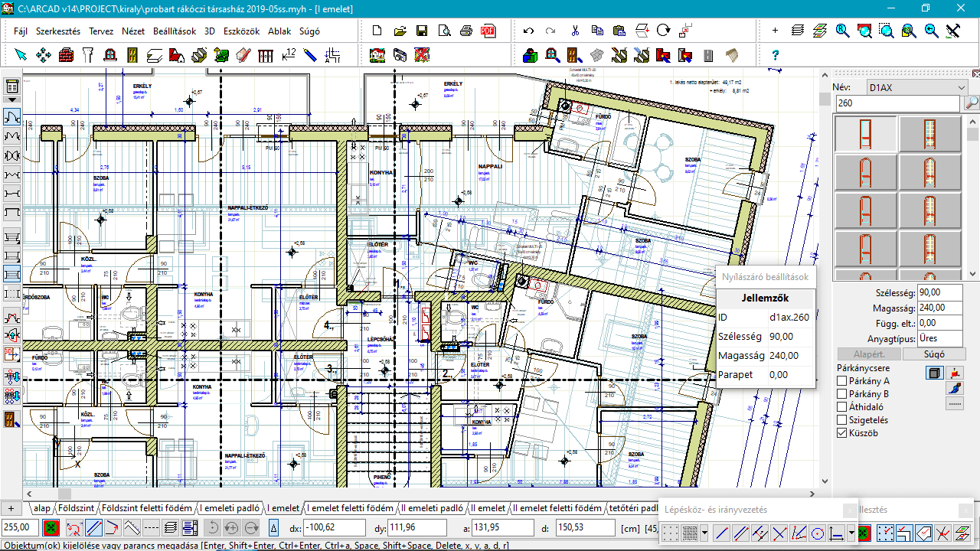Pick the yellow door tool
Image resolution: width=980 pixels, height=551 pixels.
(132, 55)
